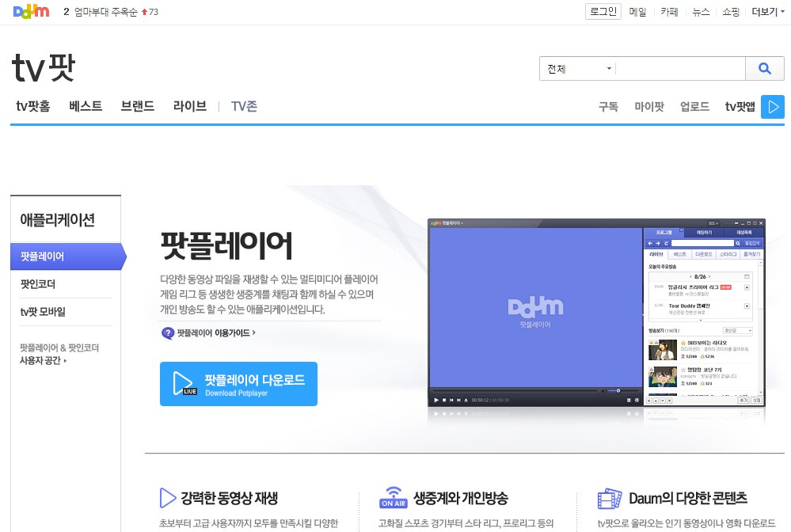Open the 브랜드 tab
The image size is (791, 532).
(137, 106)
